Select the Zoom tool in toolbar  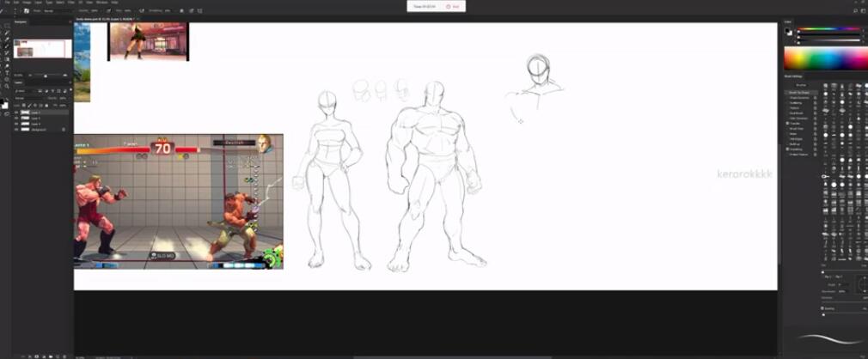click(7, 86)
